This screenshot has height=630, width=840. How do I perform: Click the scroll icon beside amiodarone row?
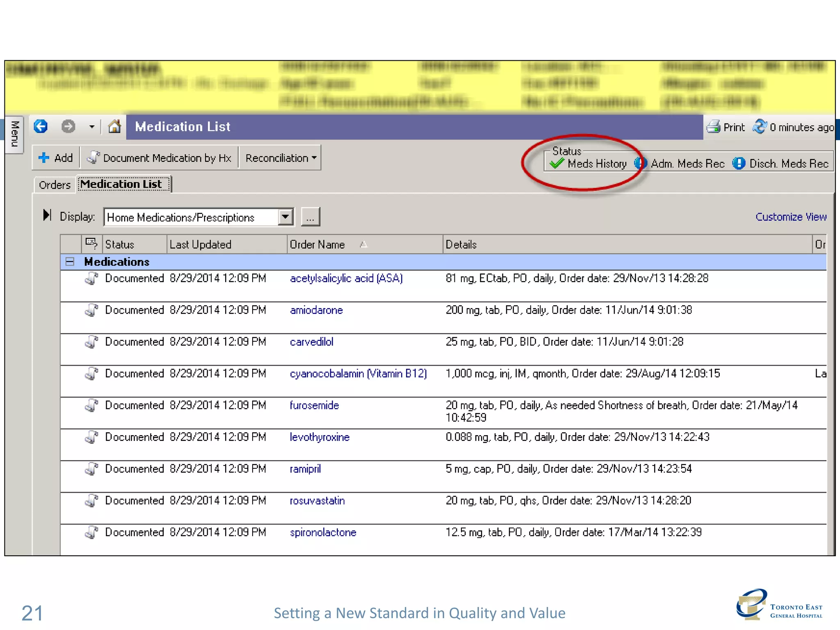(91, 310)
